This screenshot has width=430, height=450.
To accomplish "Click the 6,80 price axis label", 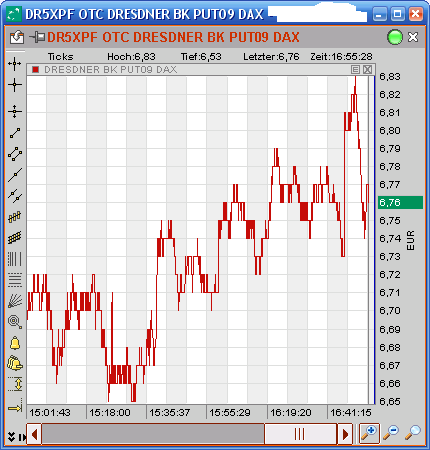I will (390, 130).
